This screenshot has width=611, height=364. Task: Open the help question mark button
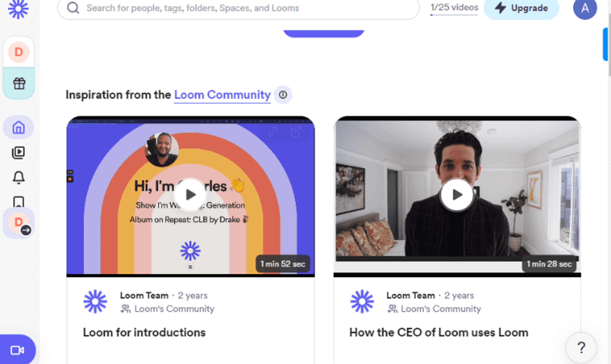[581, 348]
